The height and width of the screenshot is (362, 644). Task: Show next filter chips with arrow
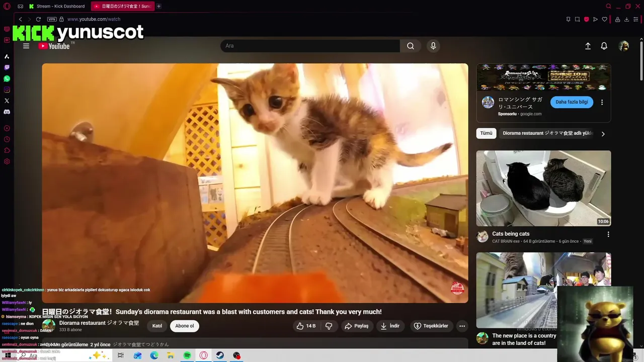pyautogui.click(x=603, y=134)
